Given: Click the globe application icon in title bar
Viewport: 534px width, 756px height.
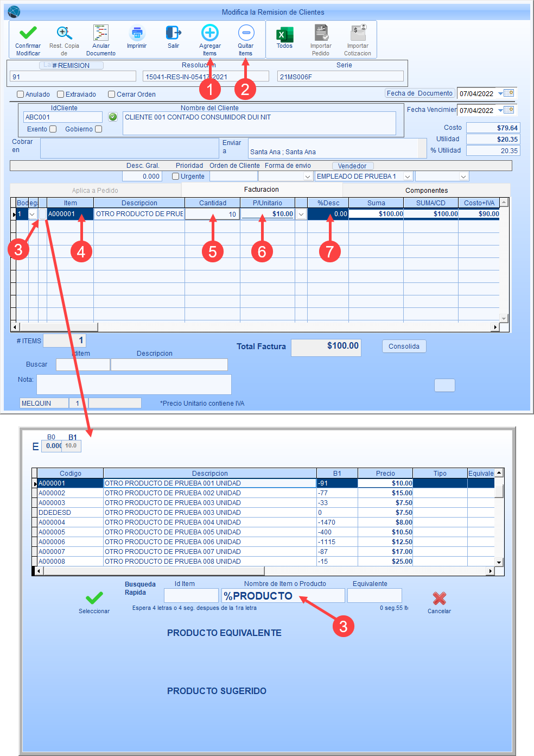Looking at the screenshot, I should [x=14, y=11].
